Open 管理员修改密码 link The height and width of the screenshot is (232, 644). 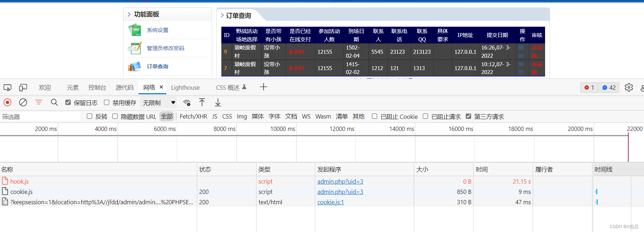[165, 48]
